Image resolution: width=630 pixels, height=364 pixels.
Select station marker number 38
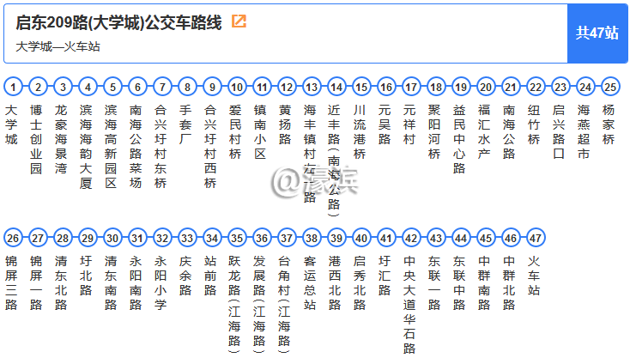click(x=312, y=238)
